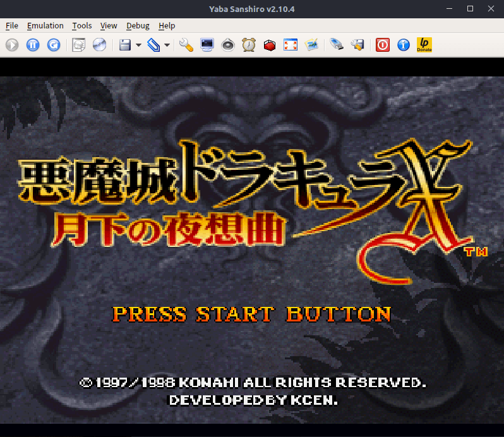The width and height of the screenshot is (504, 437).
Task: Click the red subtitle 月下の夜想曲
Action: click(168, 229)
